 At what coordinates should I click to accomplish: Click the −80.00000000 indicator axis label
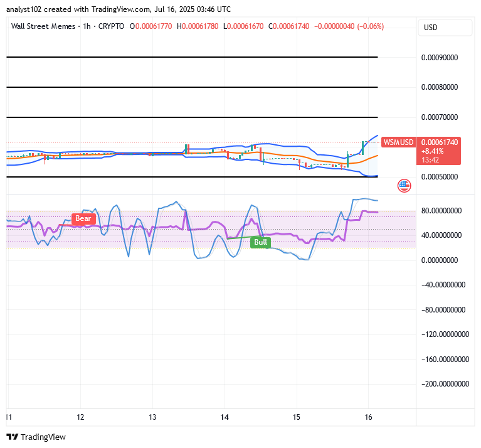(x=443, y=309)
